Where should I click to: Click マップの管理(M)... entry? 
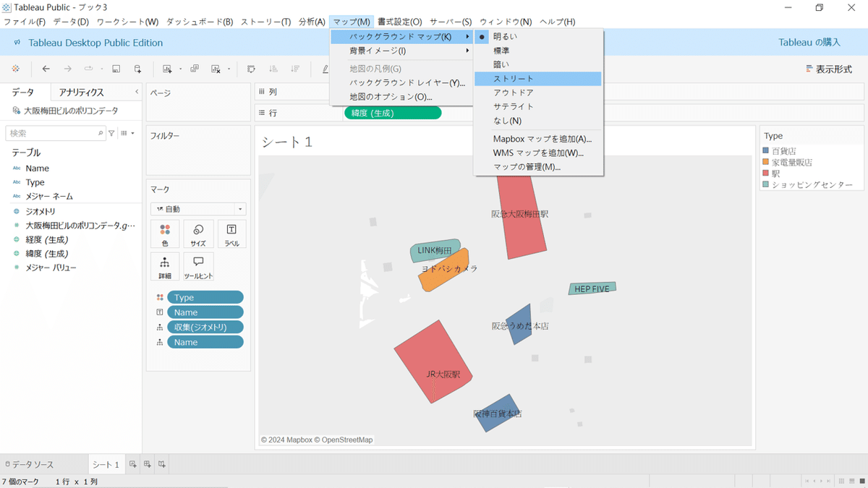coord(537,166)
